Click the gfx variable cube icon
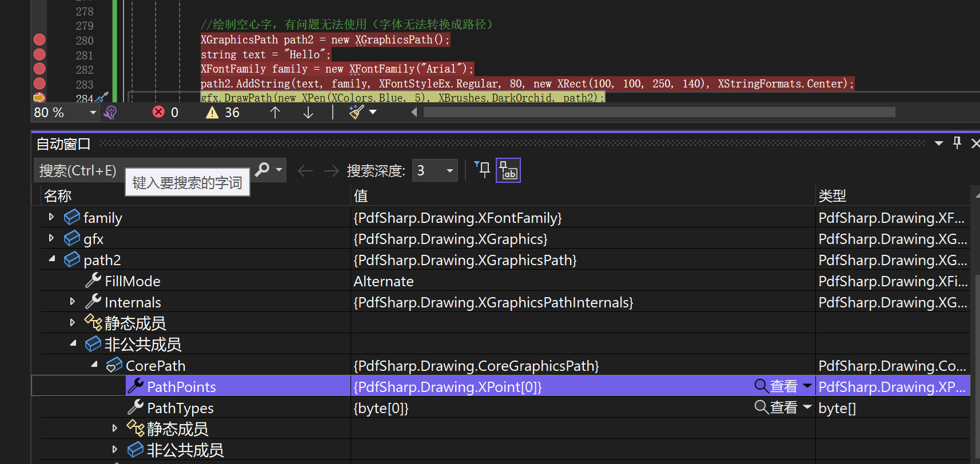 coord(72,238)
